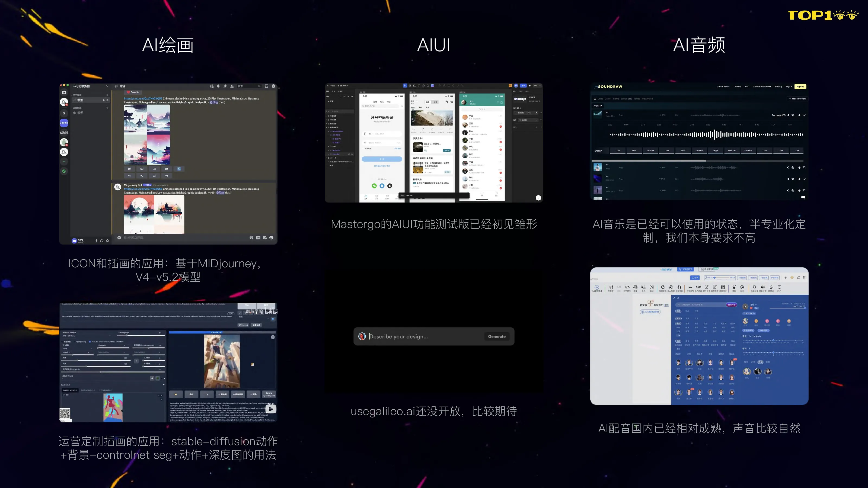Open the Genre filter in Soundraw
This screenshot has width=868, height=488.
[x=608, y=99]
